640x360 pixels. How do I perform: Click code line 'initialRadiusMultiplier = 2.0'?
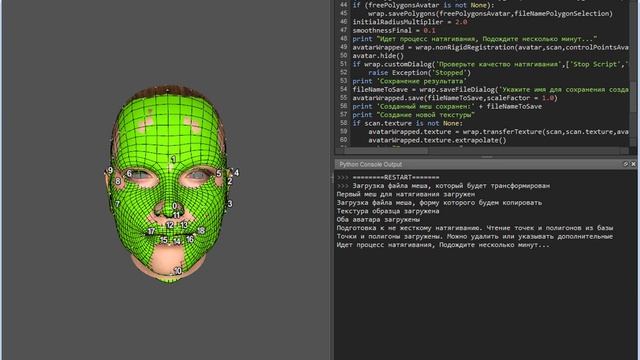pos(410,22)
